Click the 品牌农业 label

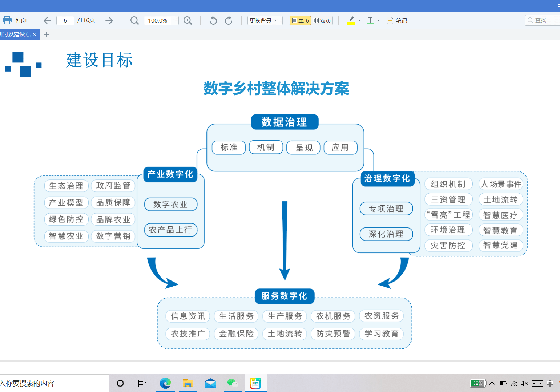point(113,219)
